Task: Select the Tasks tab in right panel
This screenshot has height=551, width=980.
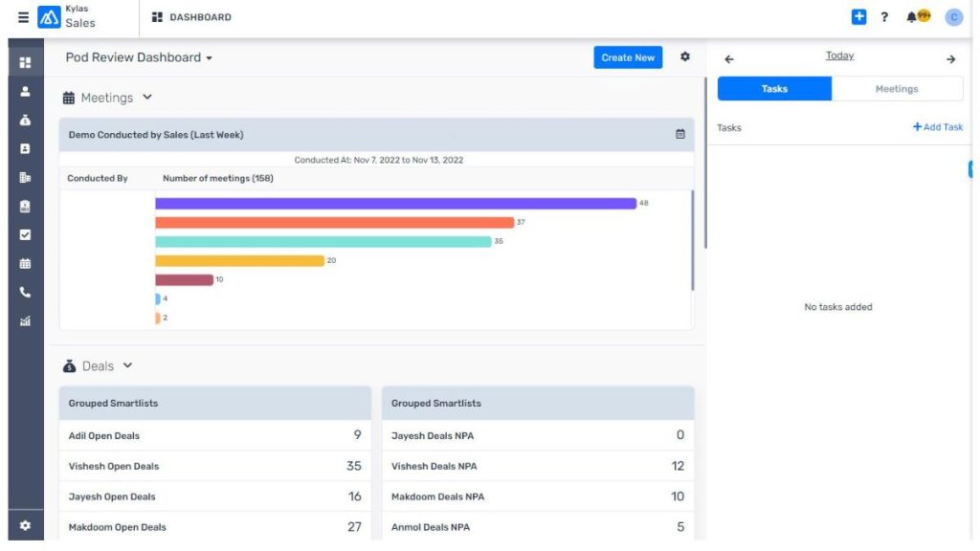Action: 774,89
